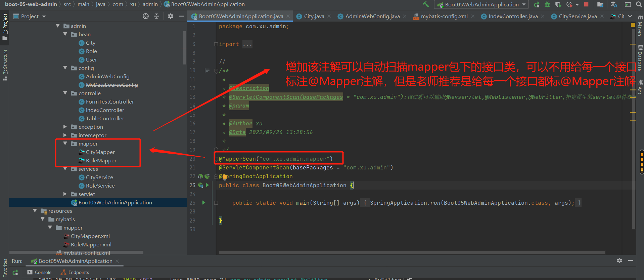Switch to the mybatis-config.xml tab
Screen dimensions: 644x280
pyautogui.click(x=444, y=16)
